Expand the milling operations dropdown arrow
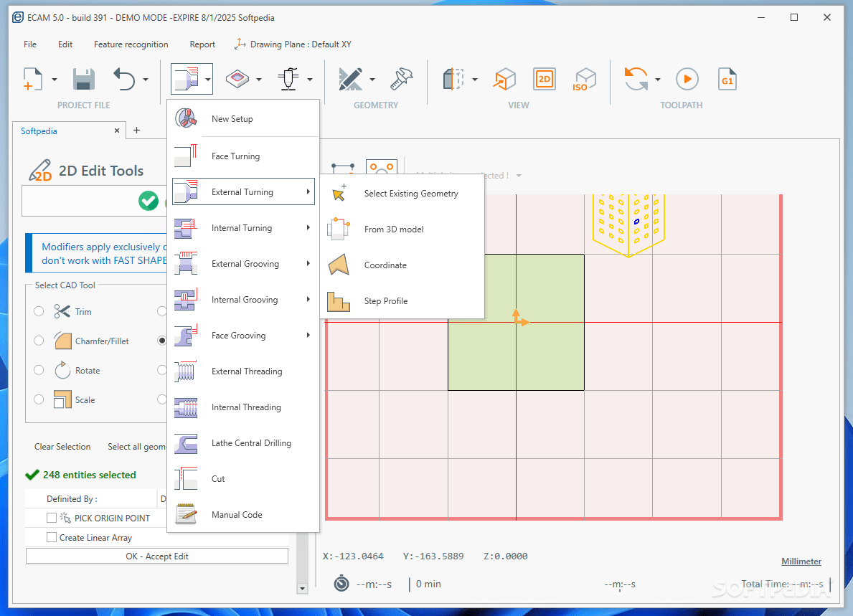The width and height of the screenshot is (853, 616). point(259,80)
